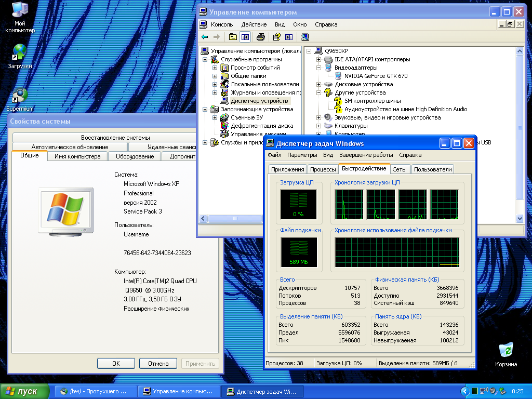Click the пуск Start button
Screen dimensions: 532x399
(24, 391)
